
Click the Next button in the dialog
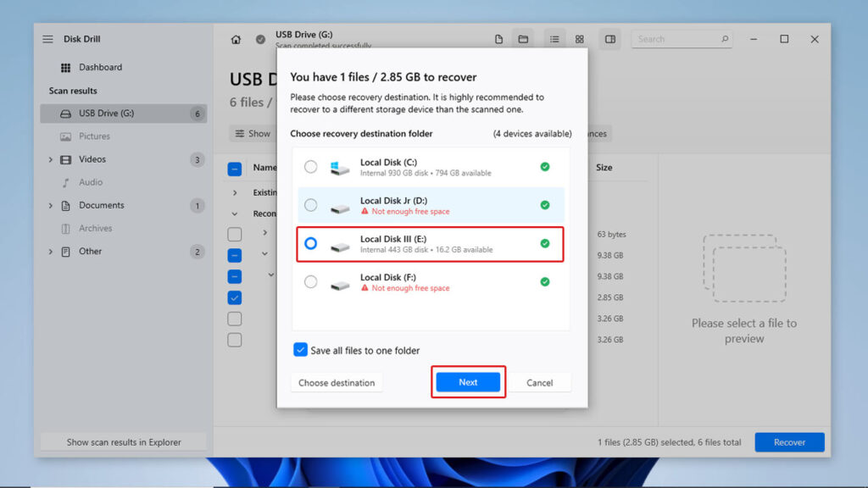(468, 382)
